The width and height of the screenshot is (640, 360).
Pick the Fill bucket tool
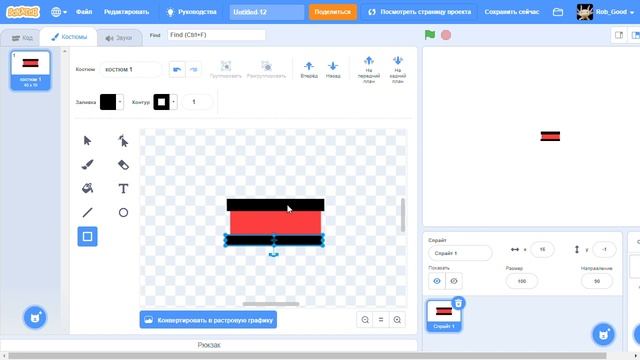click(87, 189)
